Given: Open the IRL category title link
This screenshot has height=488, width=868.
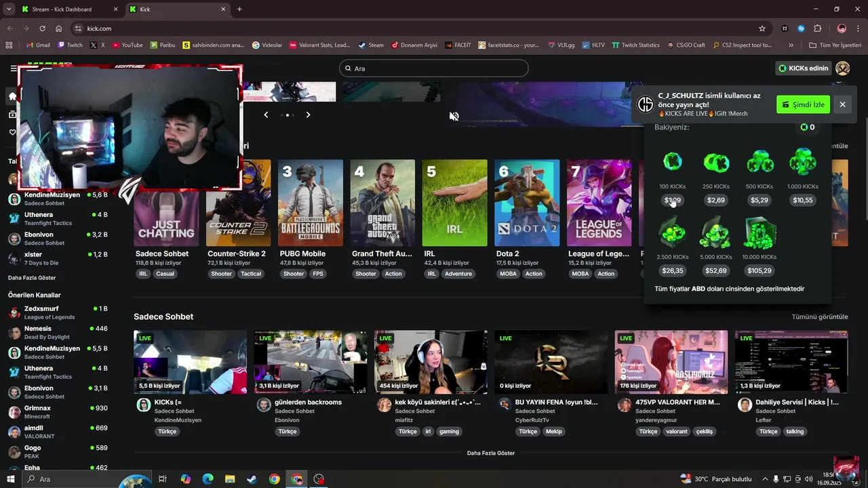Looking at the screenshot, I should tap(429, 253).
